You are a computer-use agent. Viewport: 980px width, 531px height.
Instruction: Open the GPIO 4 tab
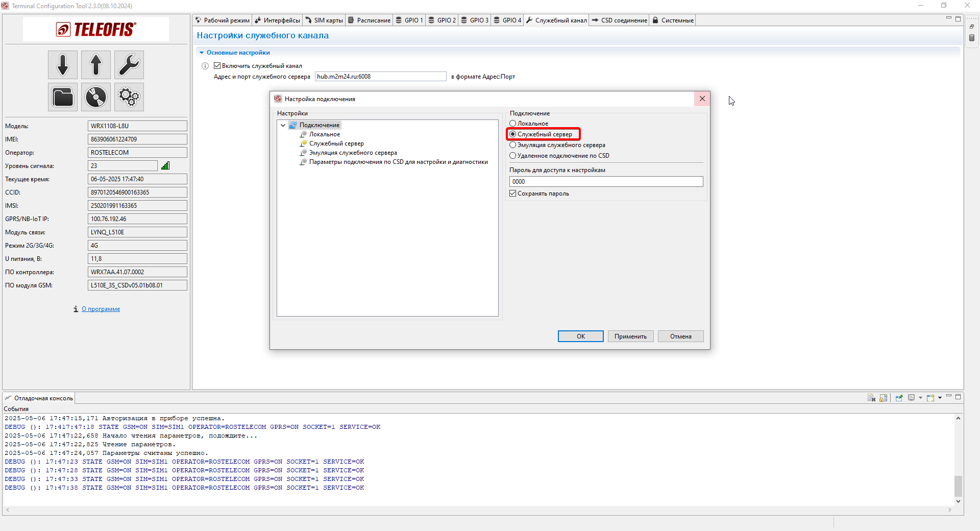point(507,20)
